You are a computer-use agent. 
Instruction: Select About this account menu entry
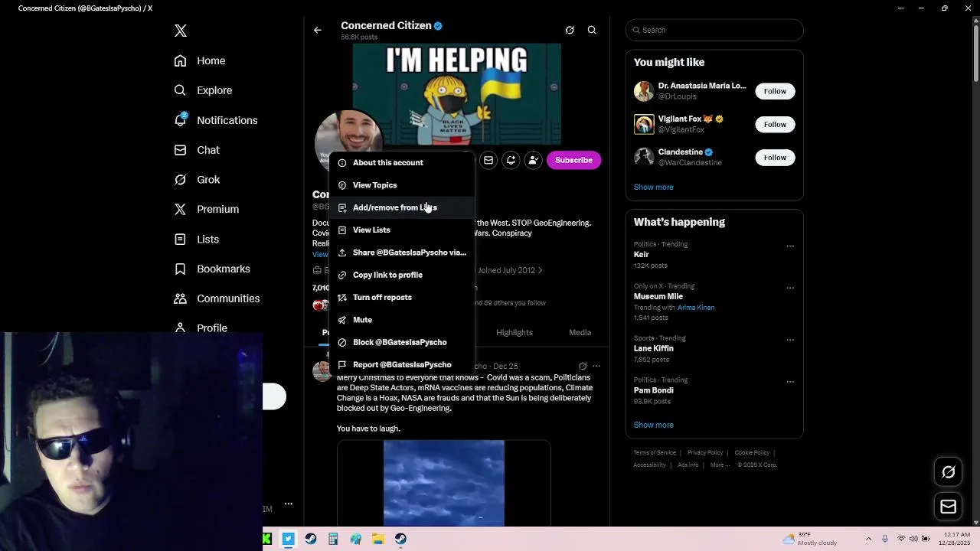tap(400, 162)
